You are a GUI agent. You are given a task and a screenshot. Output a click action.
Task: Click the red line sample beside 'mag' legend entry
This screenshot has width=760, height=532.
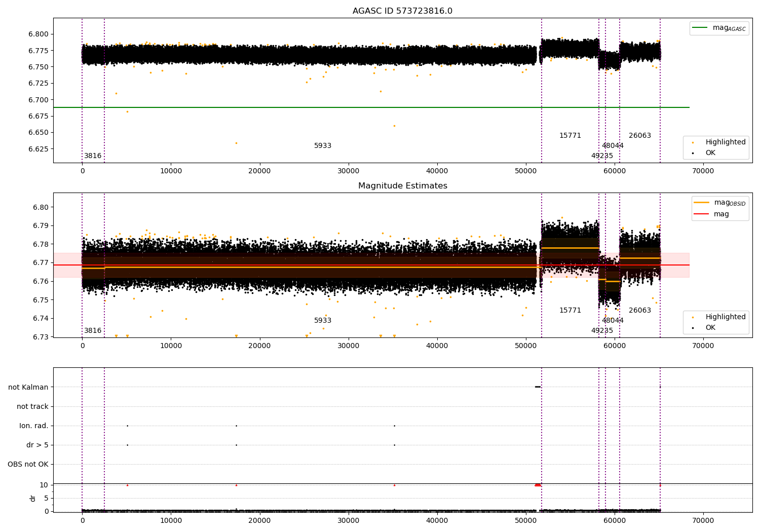(701, 214)
